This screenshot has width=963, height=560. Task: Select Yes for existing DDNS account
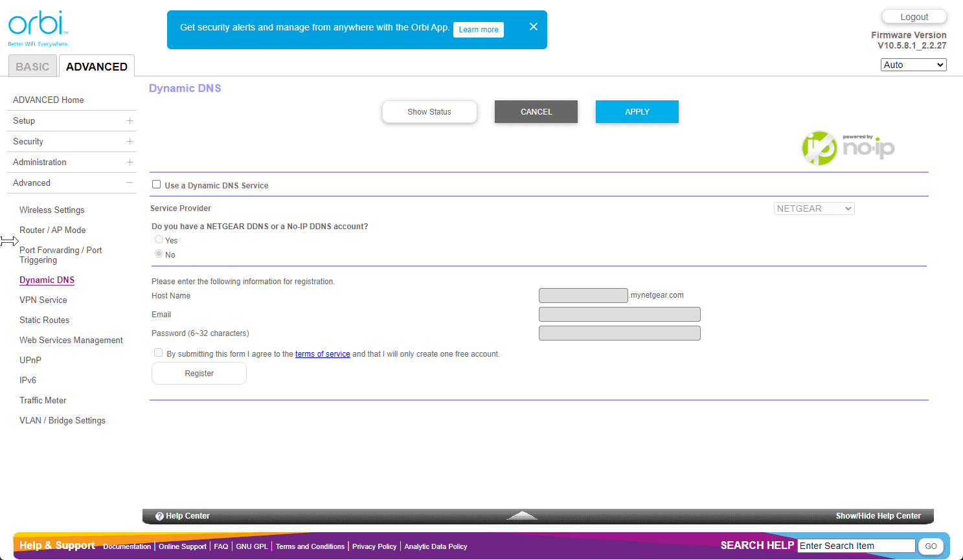click(159, 240)
